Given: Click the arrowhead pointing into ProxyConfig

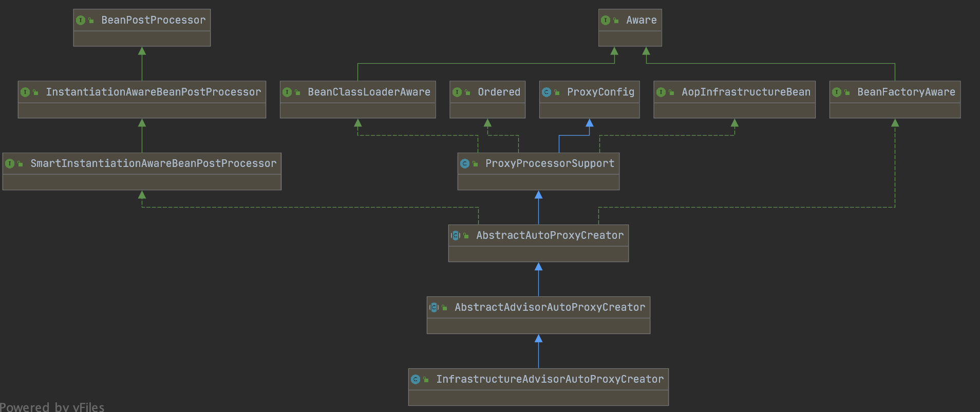Looking at the screenshot, I should 590,123.
